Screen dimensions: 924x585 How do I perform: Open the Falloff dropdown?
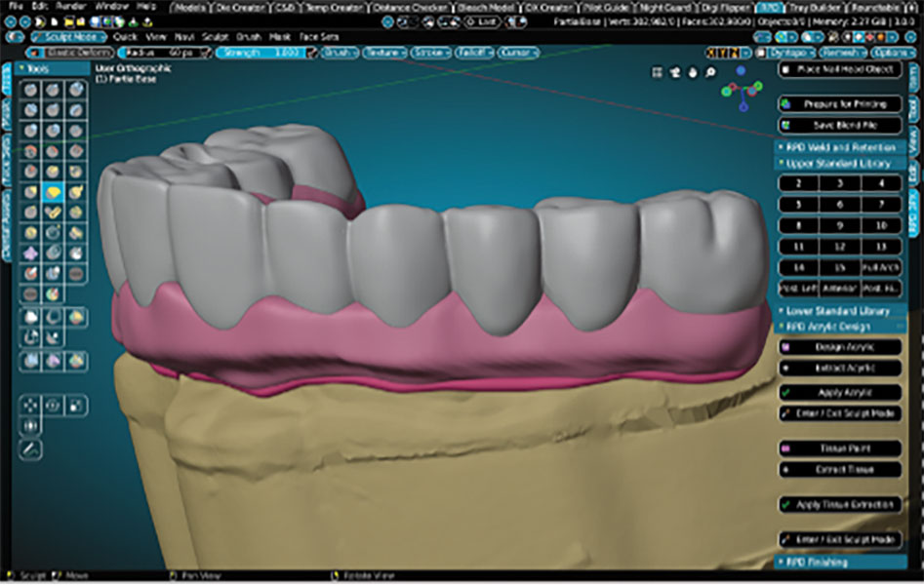(472, 53)
